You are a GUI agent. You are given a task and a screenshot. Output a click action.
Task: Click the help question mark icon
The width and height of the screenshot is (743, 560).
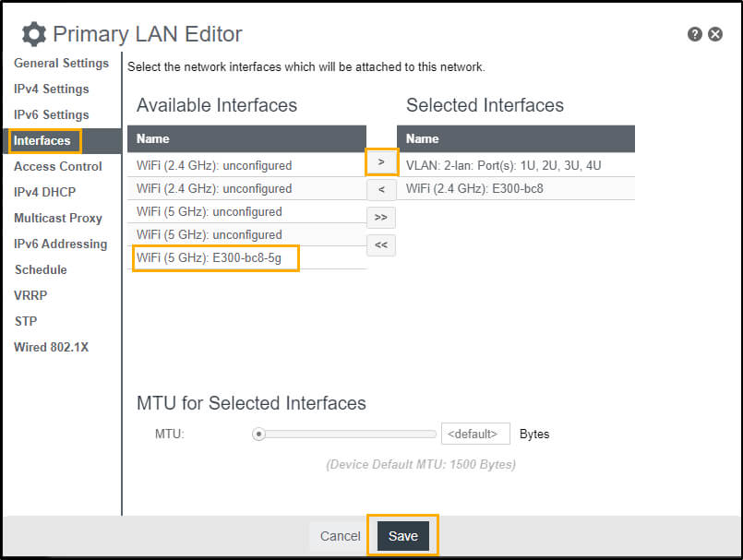tap(695, 34)
